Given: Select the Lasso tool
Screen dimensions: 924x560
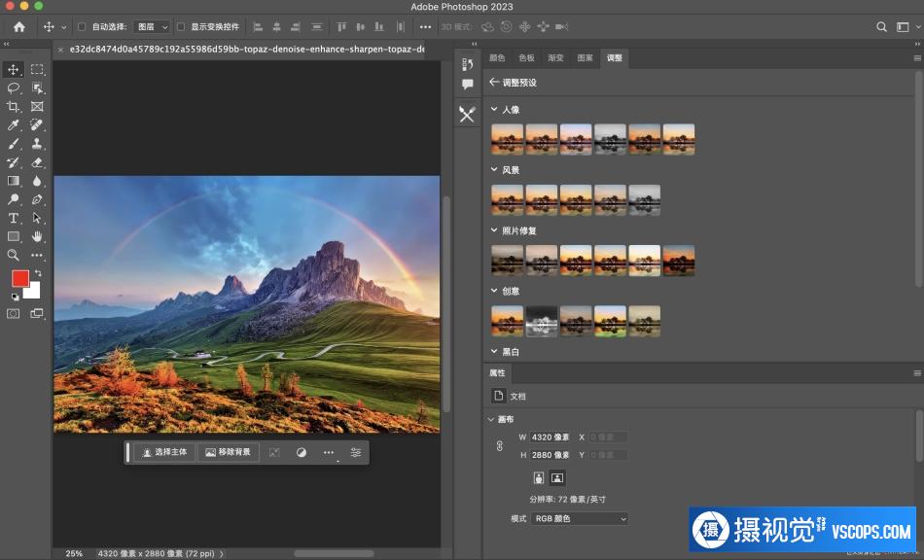Looking at the screenshot, I should pos(13,88).
